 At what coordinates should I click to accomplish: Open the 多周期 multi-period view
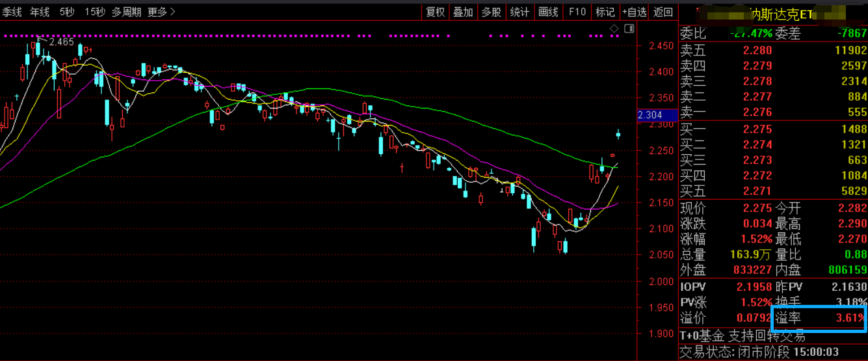tap(126, 12)
